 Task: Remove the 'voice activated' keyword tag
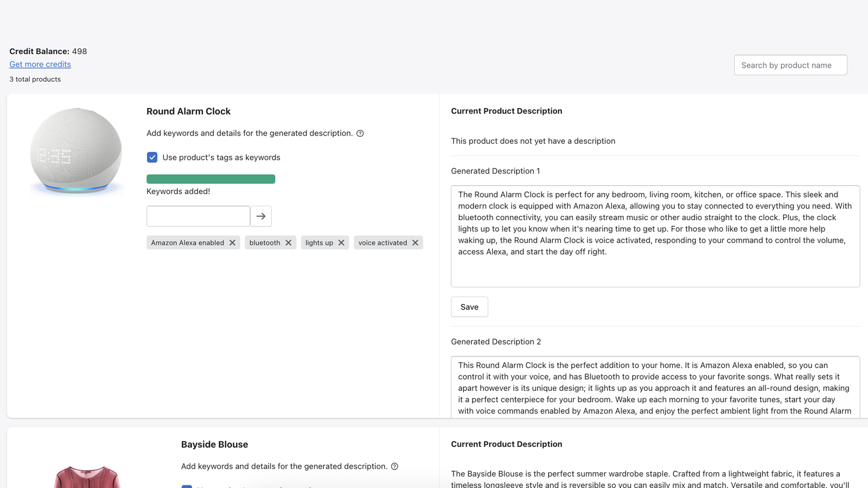pyautogui.click(x=415, y=242)
